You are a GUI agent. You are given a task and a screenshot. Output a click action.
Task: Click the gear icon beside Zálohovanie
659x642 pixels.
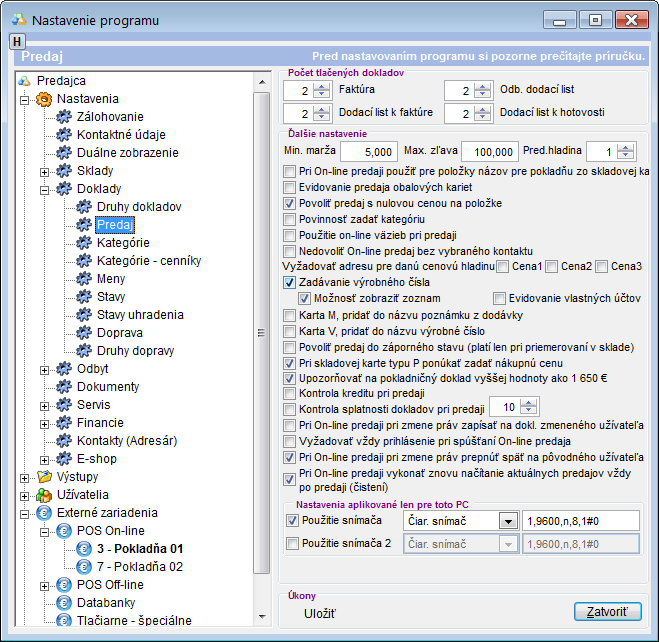pyautogui.click(x=64, y=118)
